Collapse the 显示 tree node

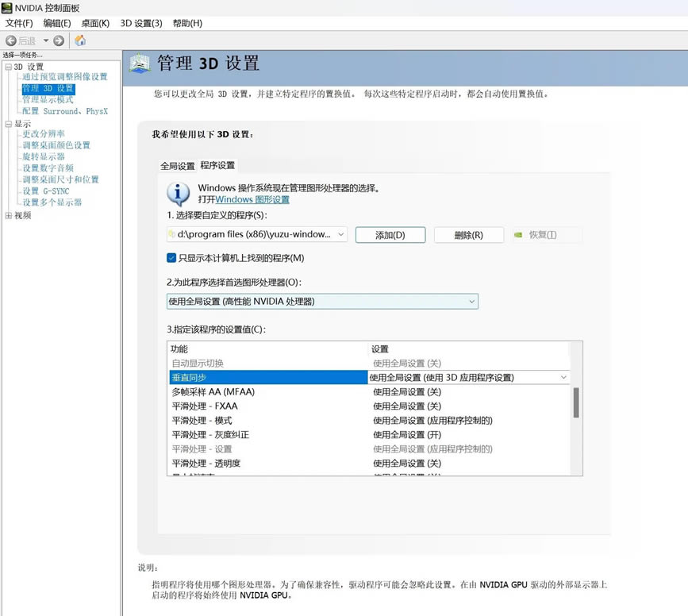(8, 124)
